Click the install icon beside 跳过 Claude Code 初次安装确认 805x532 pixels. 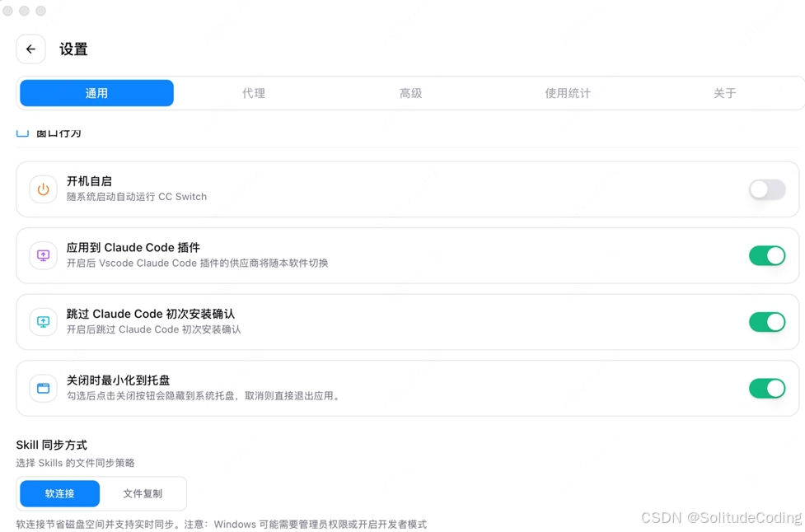tap(42, 322)
